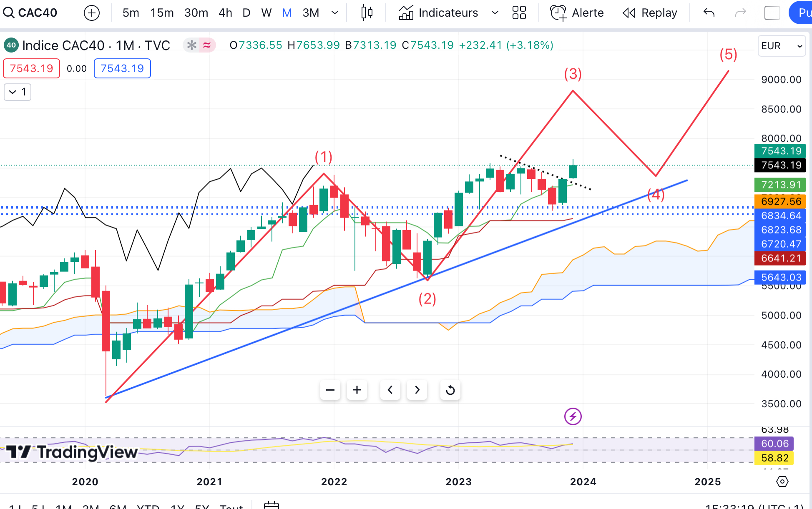Collapse the indicators legend expander labeled 1
The height and width of the screenshot is (509, 812).
point(18,92)
